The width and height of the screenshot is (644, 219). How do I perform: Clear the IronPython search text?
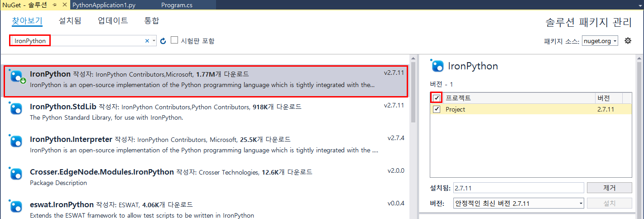pyautogui.click(x=147, y=41)
